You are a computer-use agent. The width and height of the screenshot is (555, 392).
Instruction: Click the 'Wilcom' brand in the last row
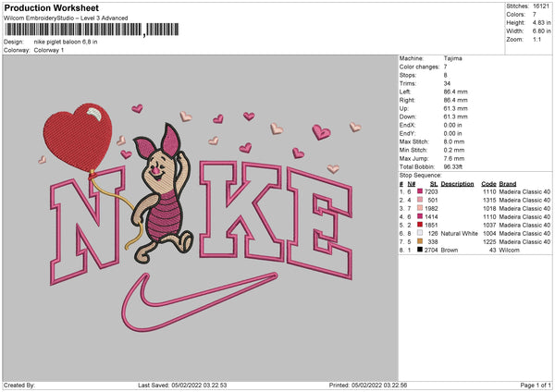click(x=510, y=250)
